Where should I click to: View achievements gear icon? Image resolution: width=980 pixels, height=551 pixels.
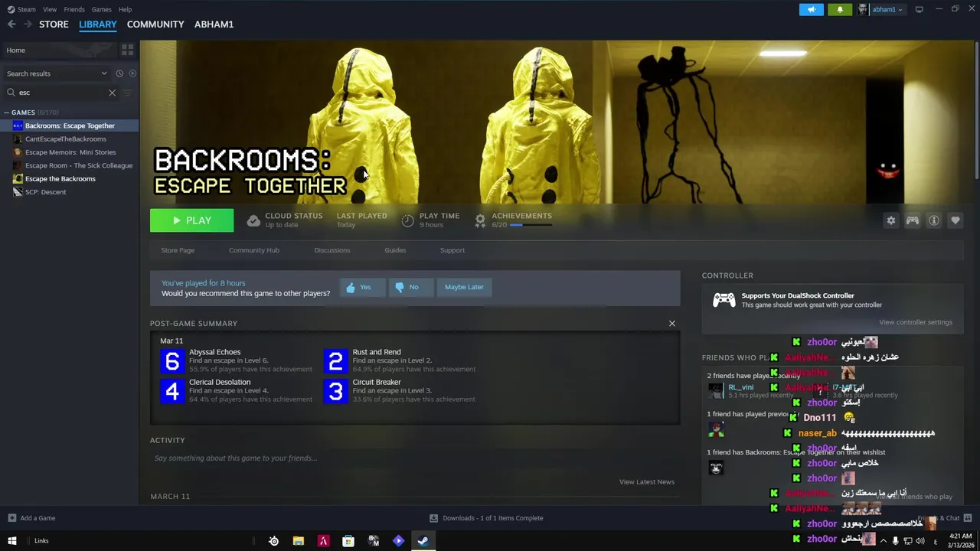(480, 220)
